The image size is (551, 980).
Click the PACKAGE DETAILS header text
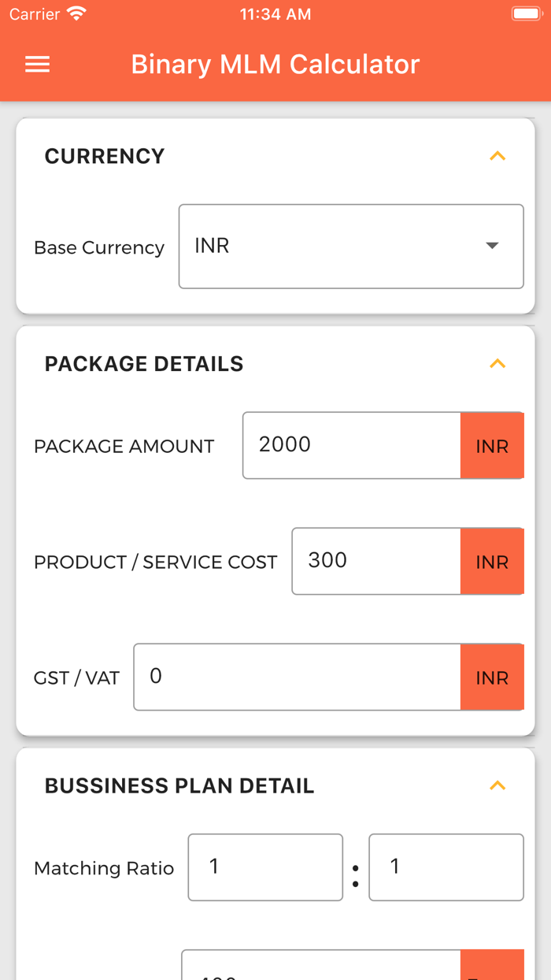coord(143,364)
